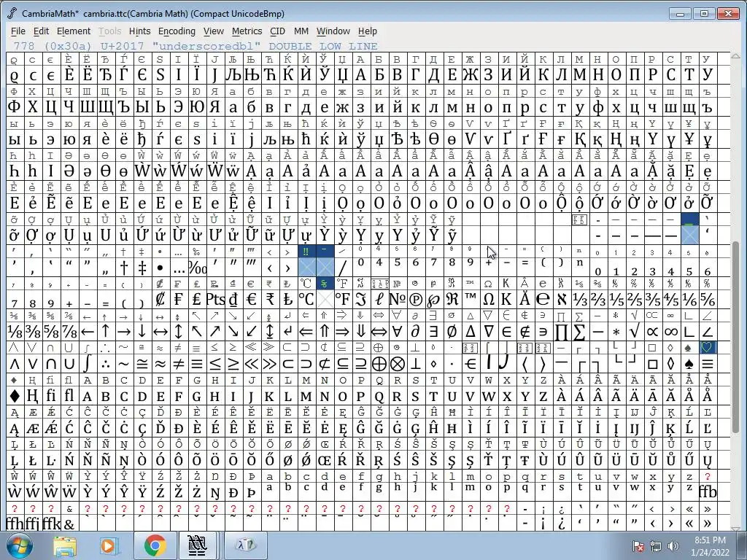
Task: Select the therefore ∴ glyph cell
Action: click(106, 365)
